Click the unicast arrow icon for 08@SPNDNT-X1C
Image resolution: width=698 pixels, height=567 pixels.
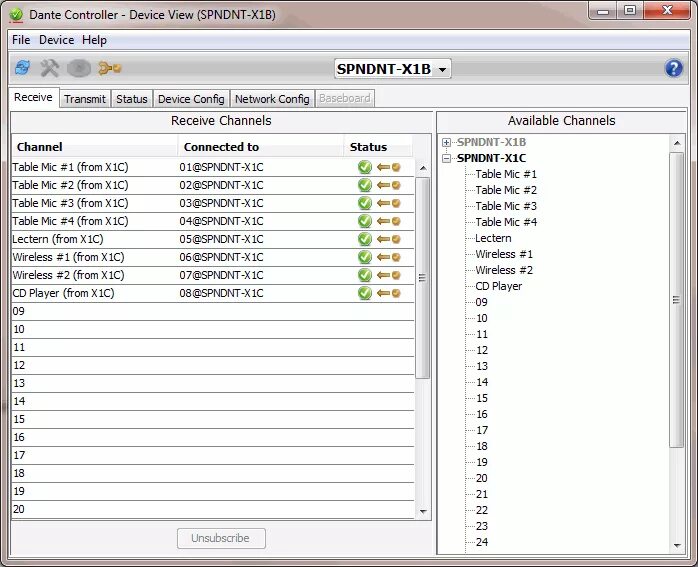pyautogui.click(x=389, y=293)
